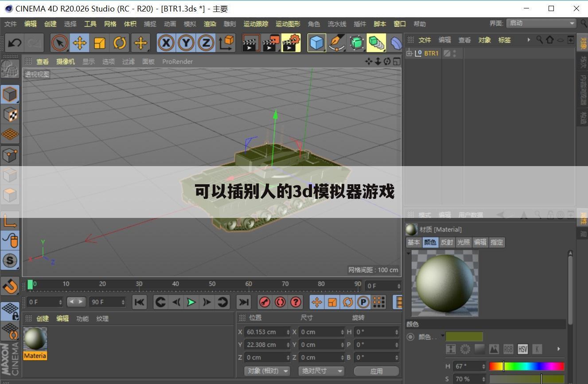Select the live selection arrow tool
This screenshot has width=588, height=384.
click(x=59, y=43)
